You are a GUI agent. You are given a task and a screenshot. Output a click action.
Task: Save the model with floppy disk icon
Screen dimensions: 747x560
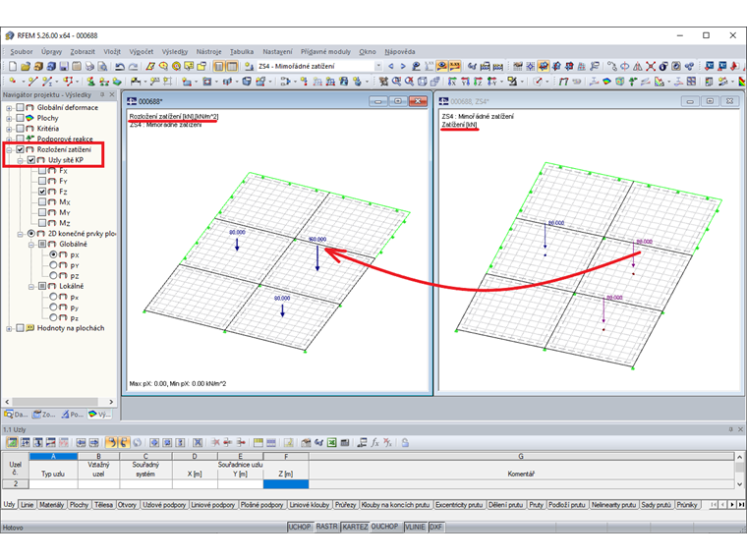coord(64,66)
